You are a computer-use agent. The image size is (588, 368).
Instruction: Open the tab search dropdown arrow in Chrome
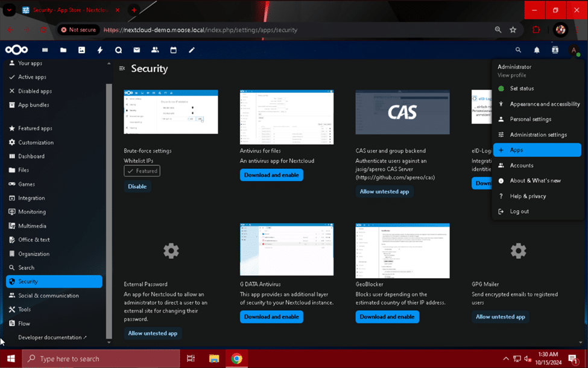[10, 10]
